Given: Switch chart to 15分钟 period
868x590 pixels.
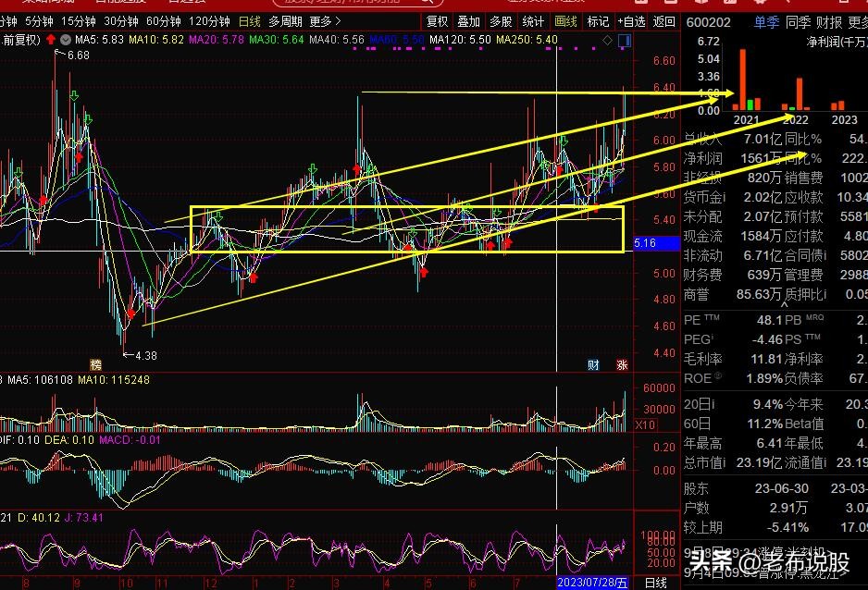Looking at the screenshot, I should tap(78, 21).
